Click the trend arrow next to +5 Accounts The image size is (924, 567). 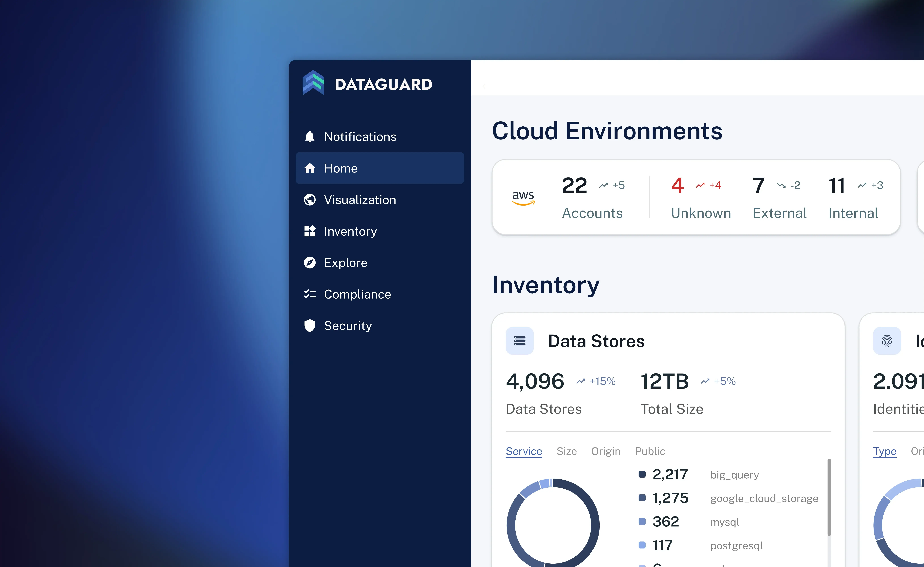pos(603,185)
